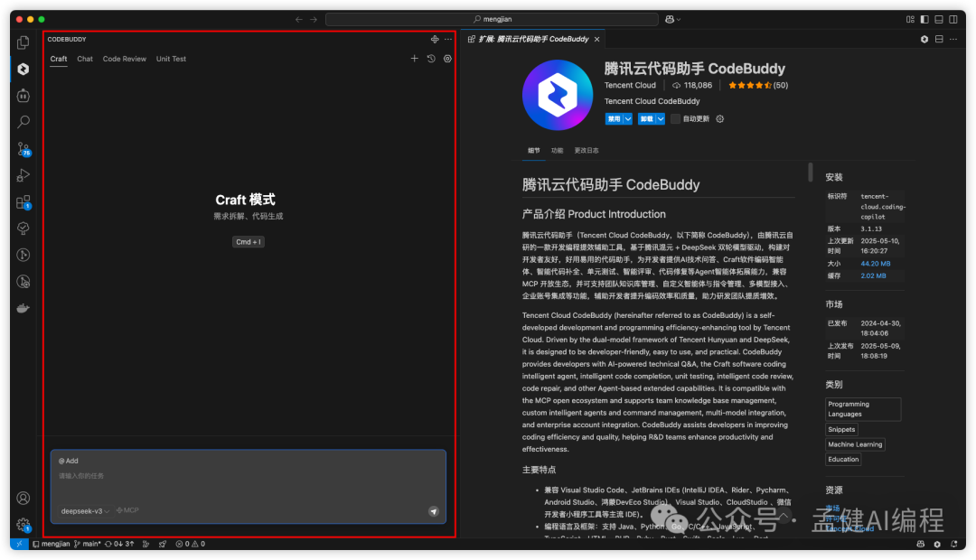
Task: Switch to the Chat tab
Action: click(85, 59)
